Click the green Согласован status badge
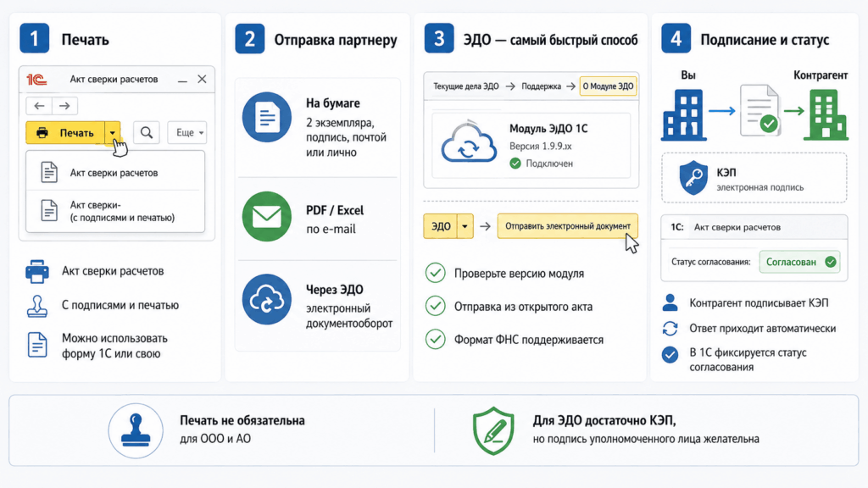 pos(800,262)
